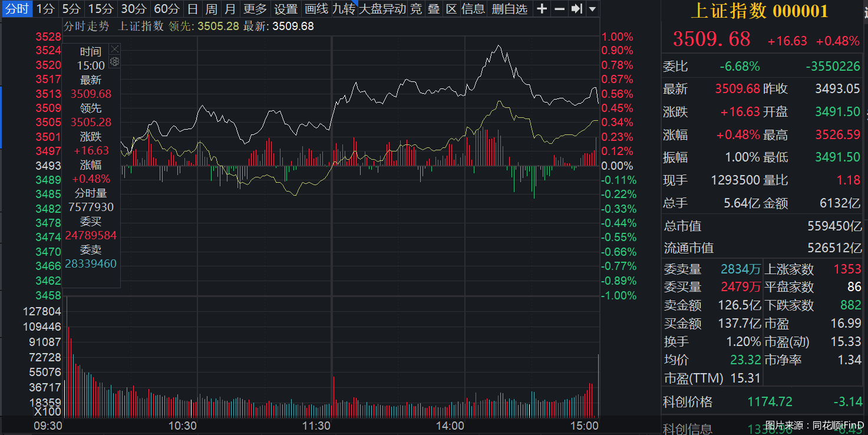This screenshot has width=868, height=435.
Task: Click the 最高 3526.59 value
Action: [x=838, y=135]
